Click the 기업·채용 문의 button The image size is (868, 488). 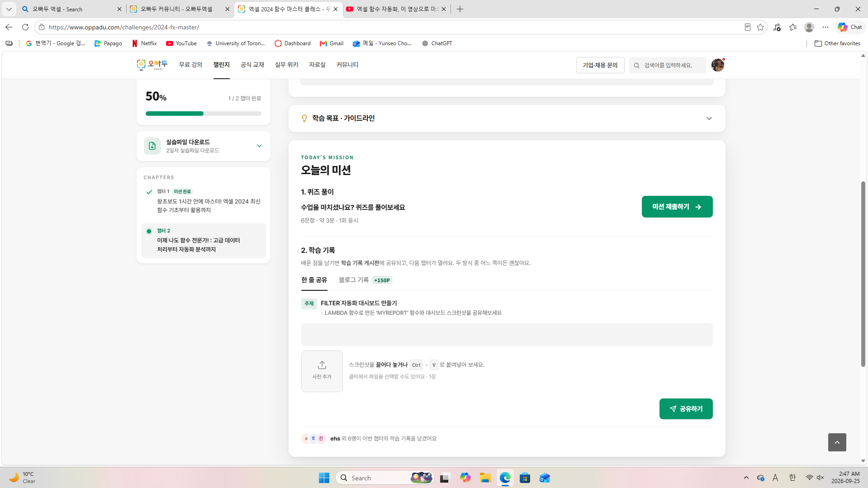click(x=600, y=65)
